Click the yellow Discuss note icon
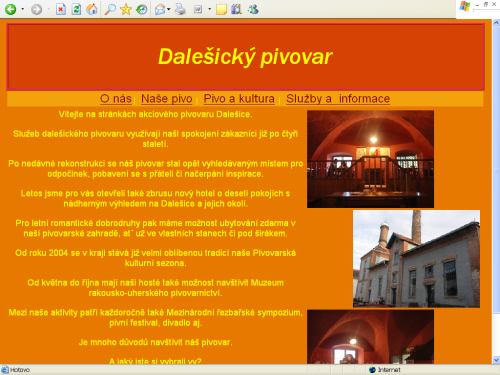 (x=221, y=9)
